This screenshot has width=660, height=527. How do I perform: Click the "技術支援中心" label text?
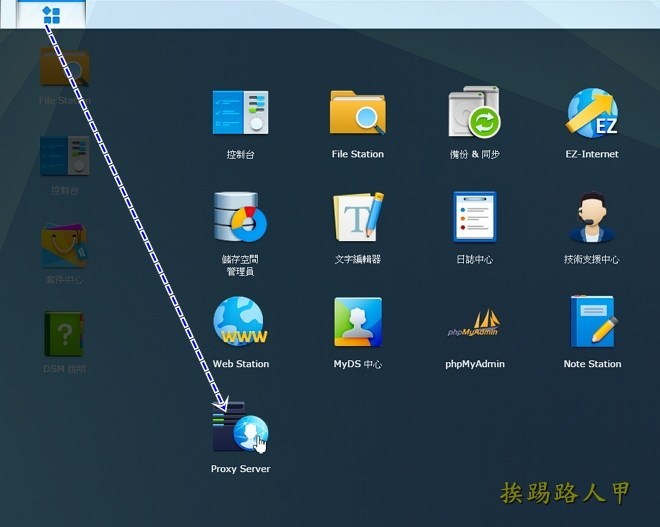click(x=591, y=259)
